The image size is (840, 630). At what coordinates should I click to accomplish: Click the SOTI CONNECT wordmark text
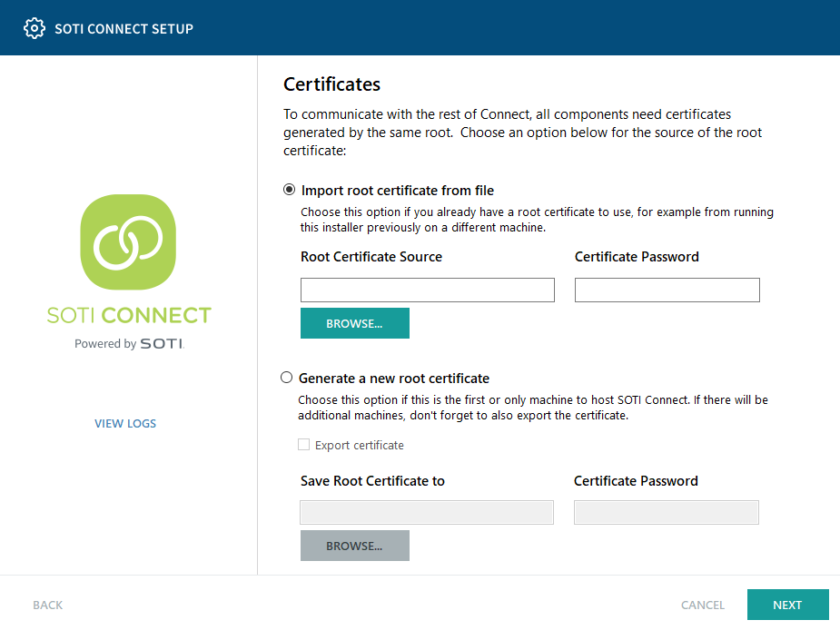coord(129,315)
